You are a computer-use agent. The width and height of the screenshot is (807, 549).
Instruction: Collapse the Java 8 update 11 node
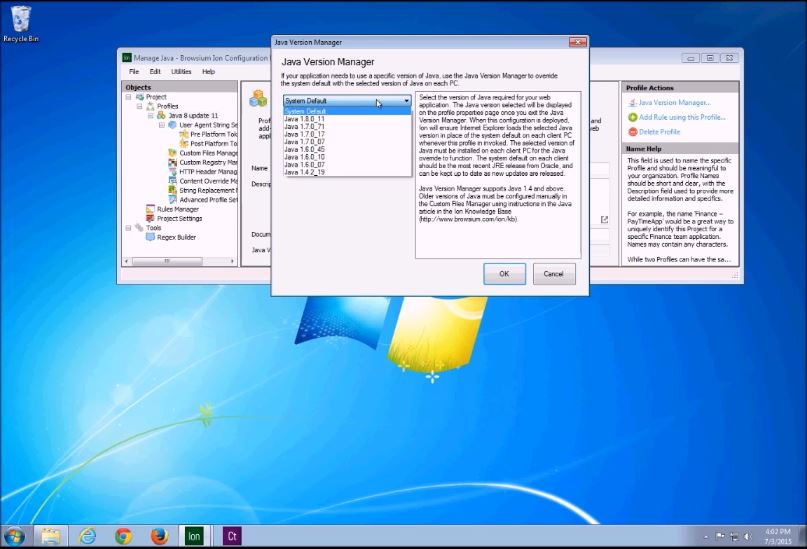[151, 116]
